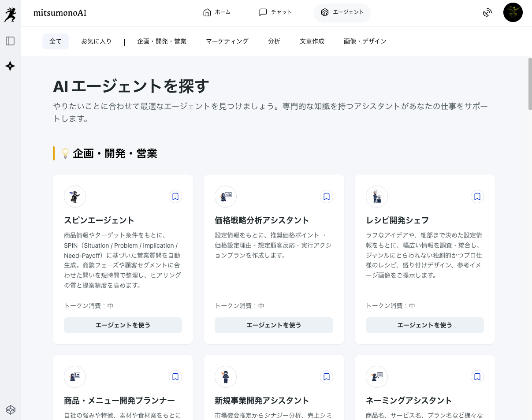This screenshot has width=532, height=420.
Task: Open the user profile avatar
Action: pyautogui.click(x=513, y=12)
